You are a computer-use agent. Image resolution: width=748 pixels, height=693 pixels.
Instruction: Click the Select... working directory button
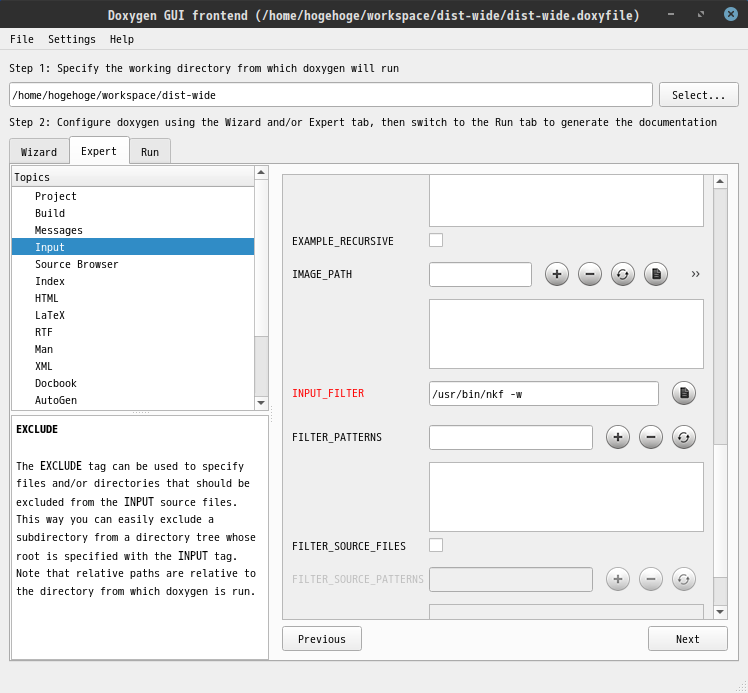698,95
